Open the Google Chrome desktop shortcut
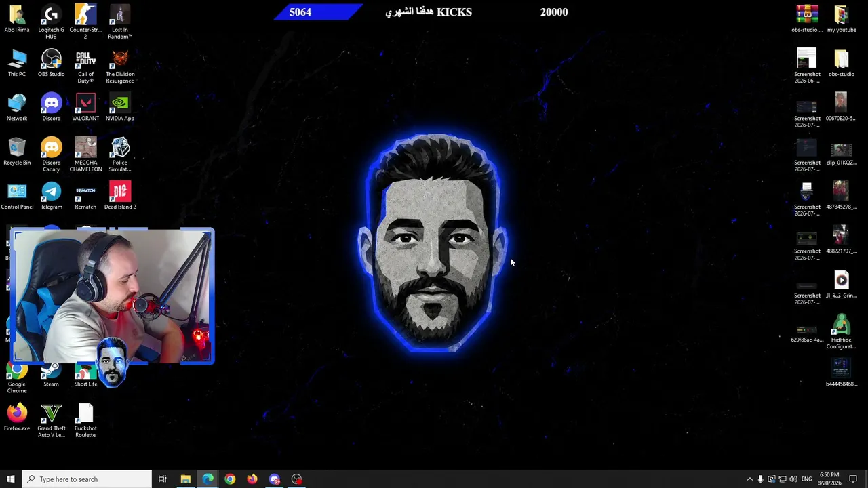This screenshot has height=488, width=868. [17, 378]
